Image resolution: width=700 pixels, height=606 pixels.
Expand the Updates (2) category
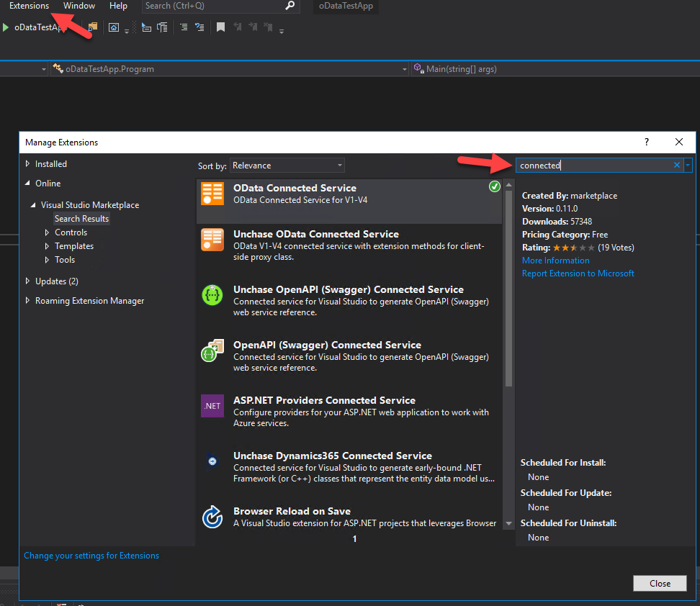click(28, 281)
